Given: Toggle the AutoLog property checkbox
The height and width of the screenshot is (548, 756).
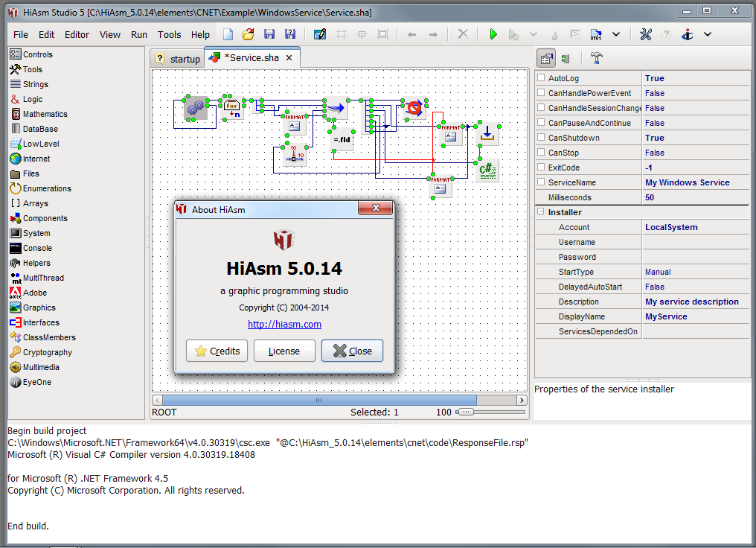Looking at the screenshot, I should click(x=541, y=78).
